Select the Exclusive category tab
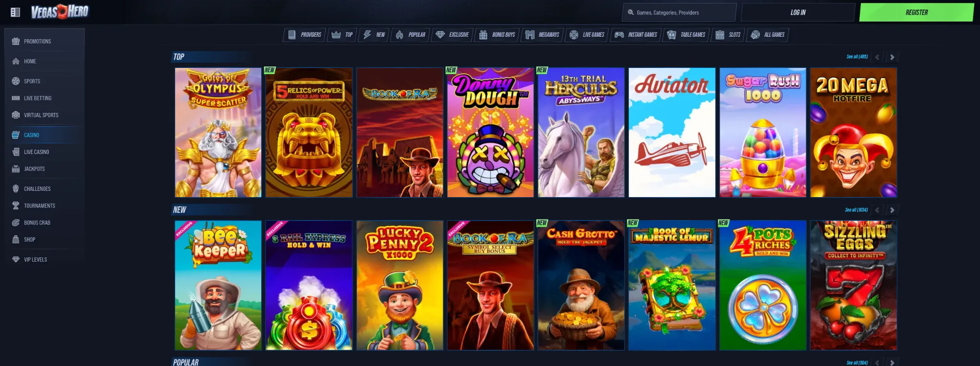980x366 pixels. 452,35
